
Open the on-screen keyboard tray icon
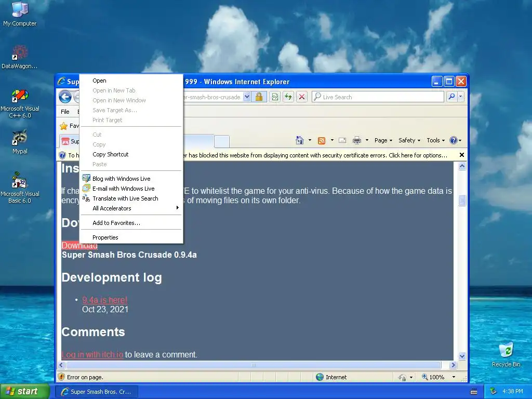(474, 392)
